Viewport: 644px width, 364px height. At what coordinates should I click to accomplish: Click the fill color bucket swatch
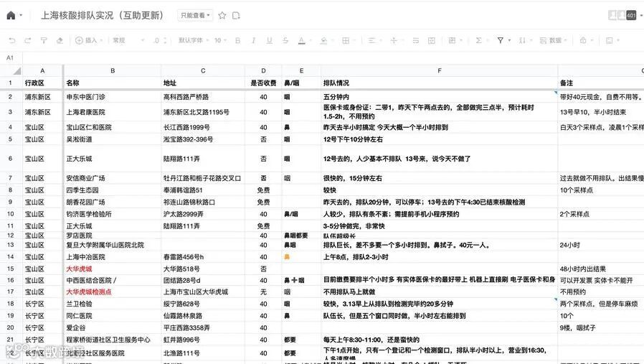point(323,40)
